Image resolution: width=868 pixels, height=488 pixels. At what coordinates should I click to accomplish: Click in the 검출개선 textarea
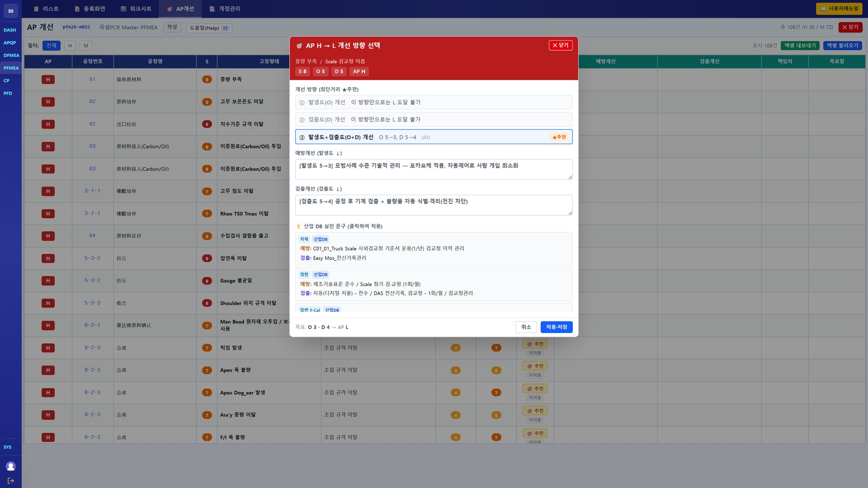pos(434,205)
